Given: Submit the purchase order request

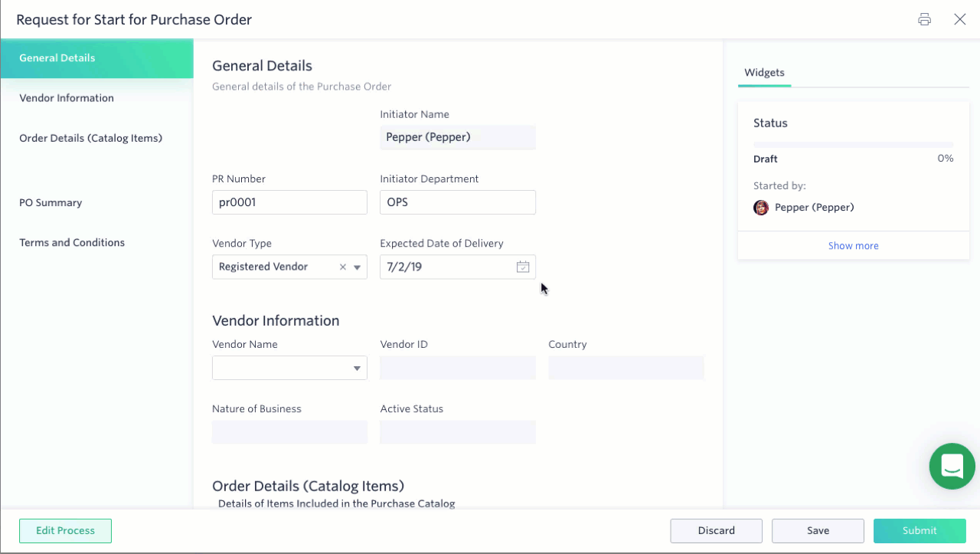Looking at the screenshot, I should click(x=920, y=530).
